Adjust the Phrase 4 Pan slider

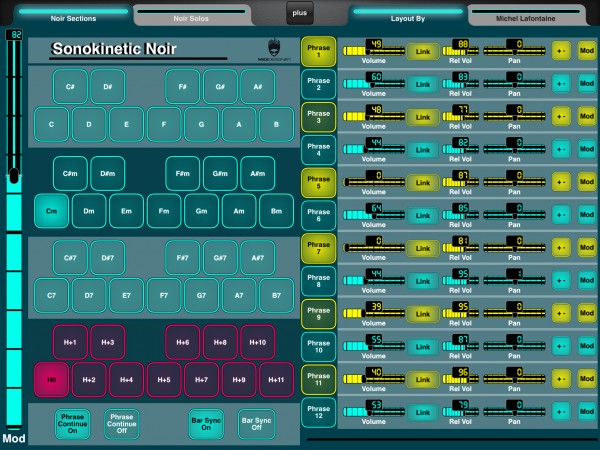click(x=514, y=150)
